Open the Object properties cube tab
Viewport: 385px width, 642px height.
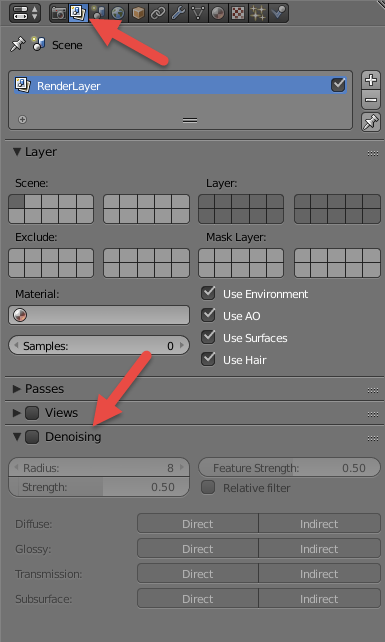tap(138, 13)
